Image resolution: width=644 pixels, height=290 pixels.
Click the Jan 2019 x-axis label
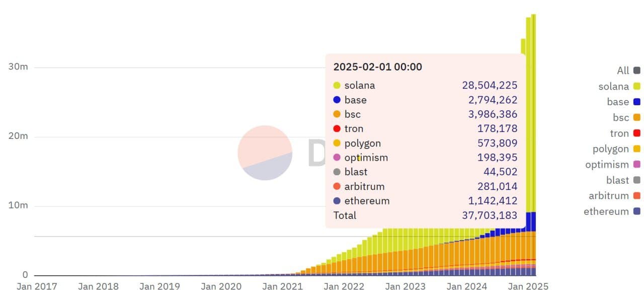159,286
